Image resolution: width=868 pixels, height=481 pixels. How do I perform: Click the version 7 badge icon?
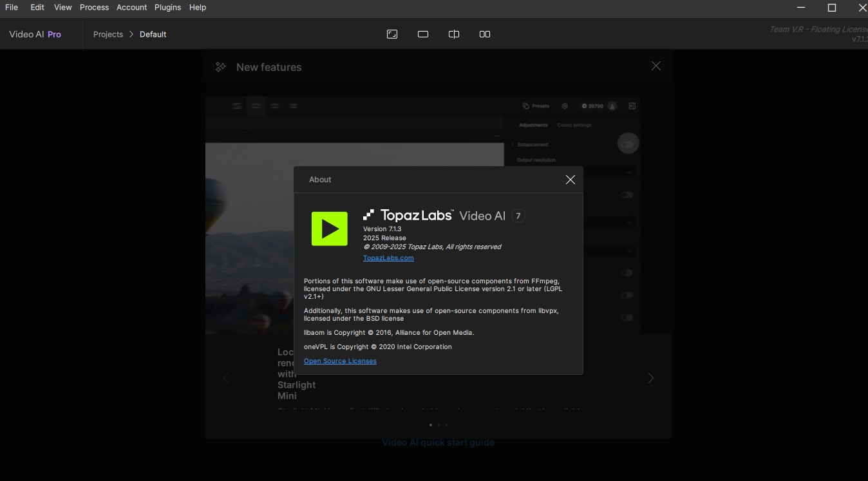click(x=518, y=216)
